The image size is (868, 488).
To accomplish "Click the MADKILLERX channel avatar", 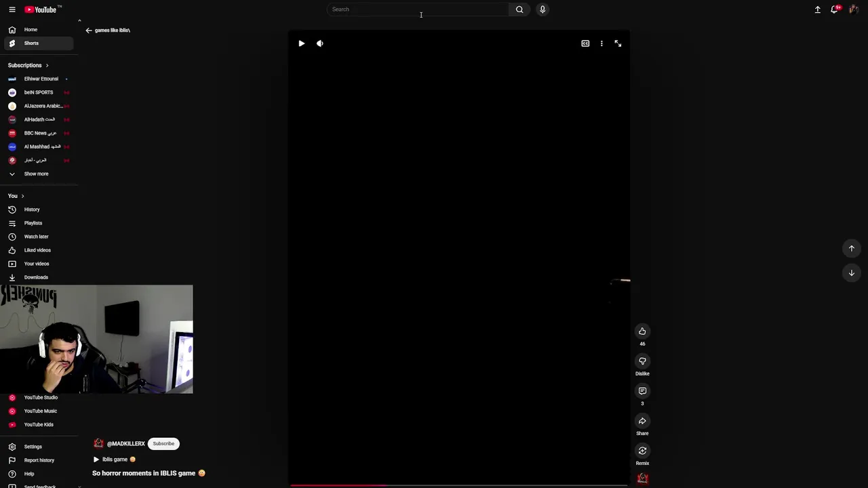I will click(x=98, y=444).
